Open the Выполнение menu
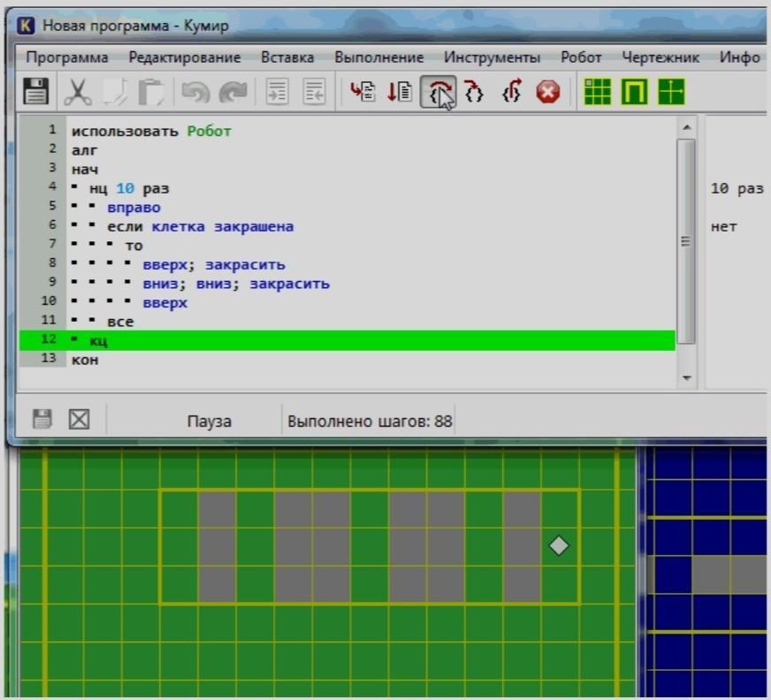 point(378,57)
